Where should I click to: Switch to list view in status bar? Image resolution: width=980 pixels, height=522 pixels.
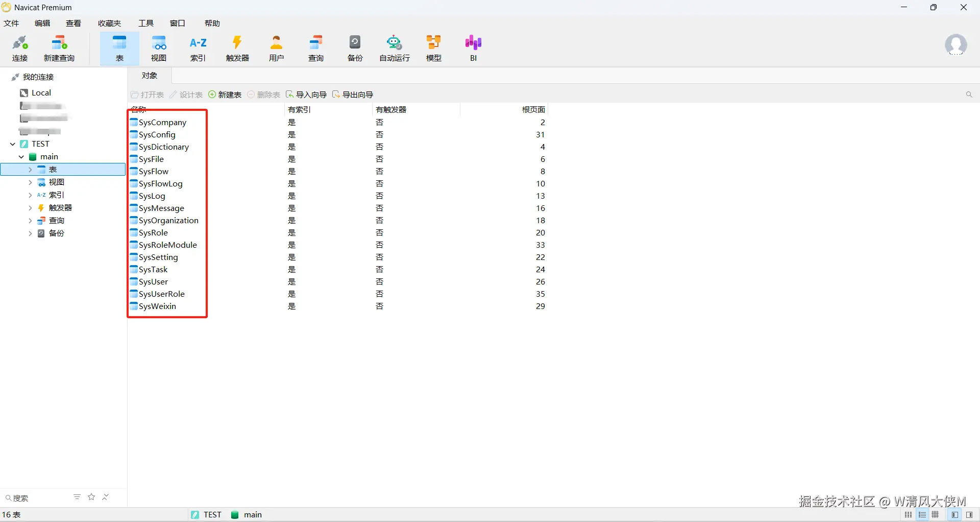[x=909, y=515]
